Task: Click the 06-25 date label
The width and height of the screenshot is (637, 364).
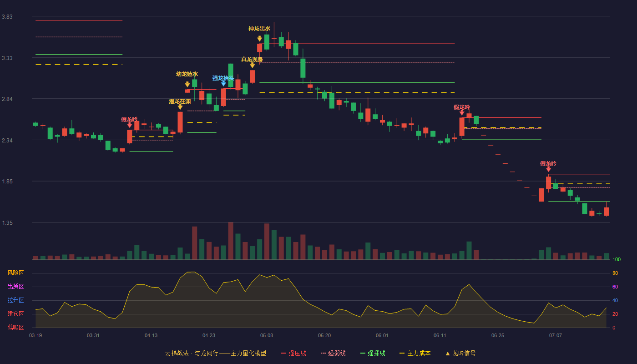Action: (x=498, y=335)
